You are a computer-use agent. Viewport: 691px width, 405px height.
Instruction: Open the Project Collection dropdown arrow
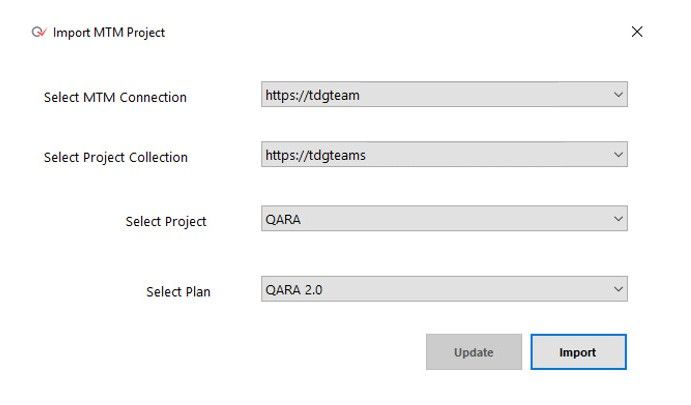tap(618, 155)
